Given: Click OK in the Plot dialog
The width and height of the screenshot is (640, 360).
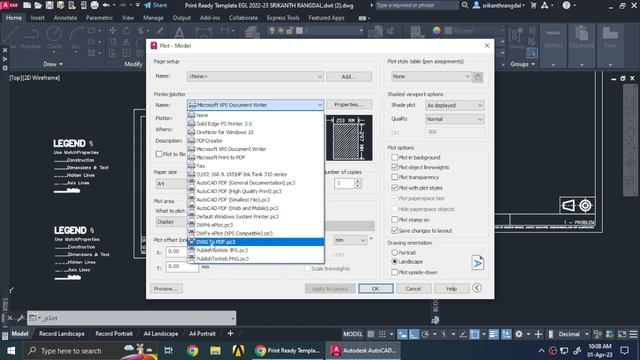Looking at the screenshot, I should point(376,289).
